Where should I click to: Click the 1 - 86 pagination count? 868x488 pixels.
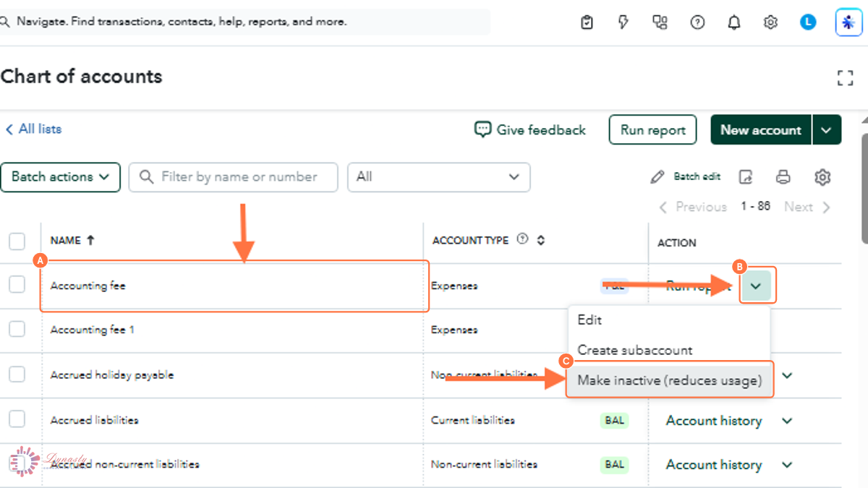coord(755,207)
